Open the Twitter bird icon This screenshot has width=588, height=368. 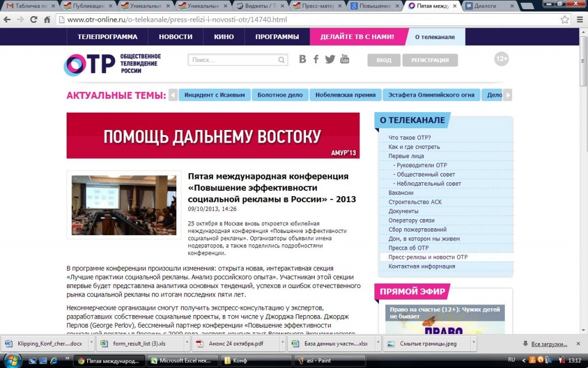[x=330, y=59]
